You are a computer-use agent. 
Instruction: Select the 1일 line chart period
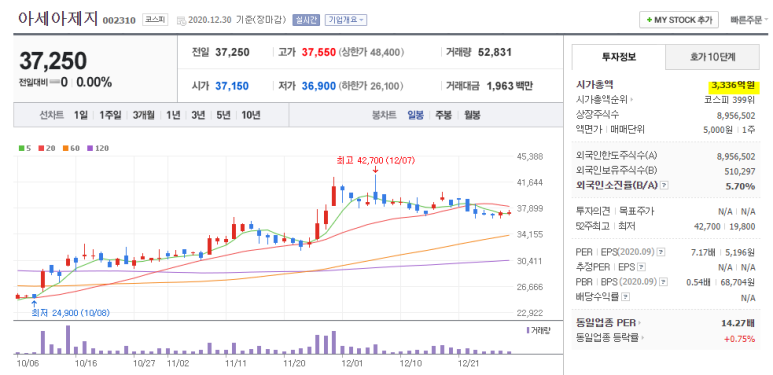(81, 115)
